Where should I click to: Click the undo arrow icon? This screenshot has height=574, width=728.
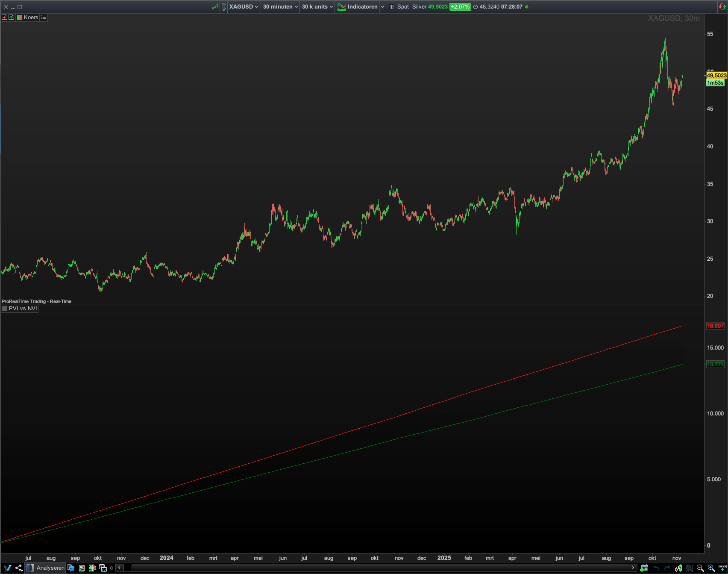tap(656, 568)
